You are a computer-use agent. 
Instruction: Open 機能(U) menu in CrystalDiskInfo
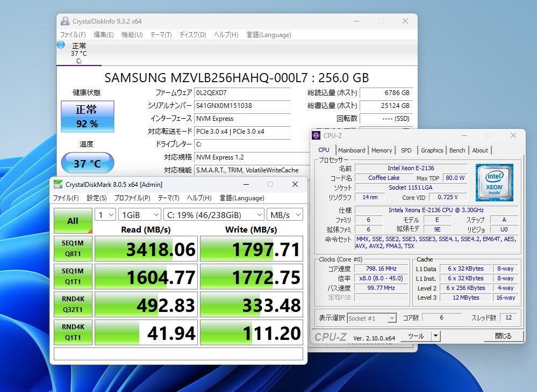point(132,35)
